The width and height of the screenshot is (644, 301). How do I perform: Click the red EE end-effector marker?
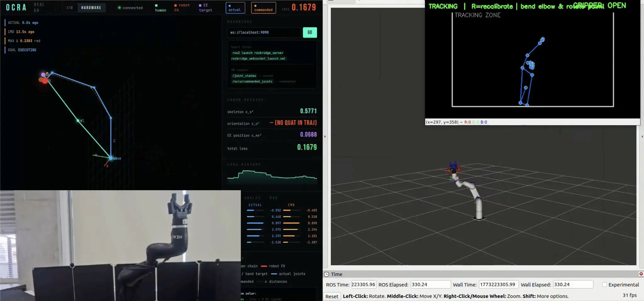click(x=45, y=81)
